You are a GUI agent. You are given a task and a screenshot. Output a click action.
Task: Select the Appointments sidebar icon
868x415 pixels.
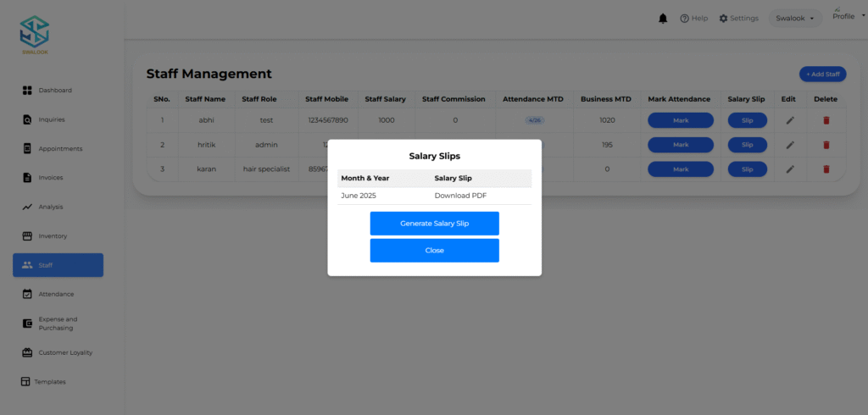pyautogui.click(x=27, y=149)
